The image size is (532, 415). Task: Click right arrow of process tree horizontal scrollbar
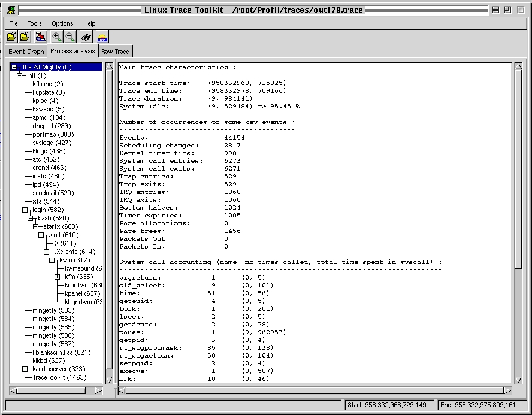point(98,391)
